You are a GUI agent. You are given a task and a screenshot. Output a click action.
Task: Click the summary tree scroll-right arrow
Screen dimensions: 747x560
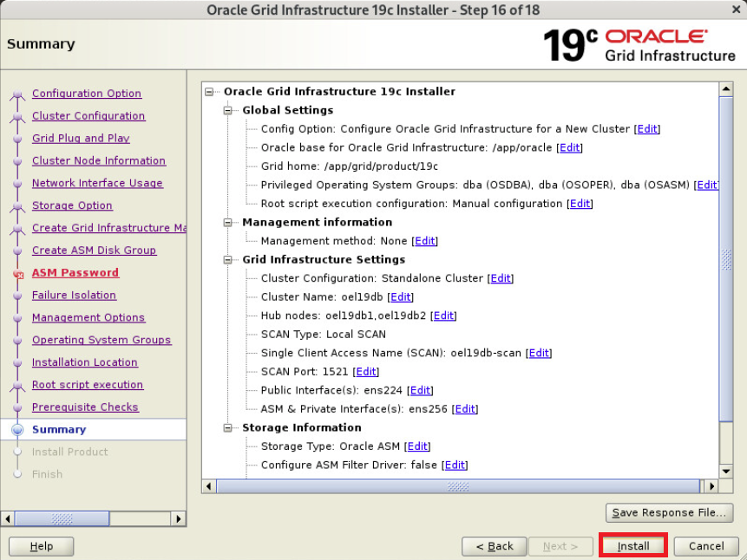(711, 486)
